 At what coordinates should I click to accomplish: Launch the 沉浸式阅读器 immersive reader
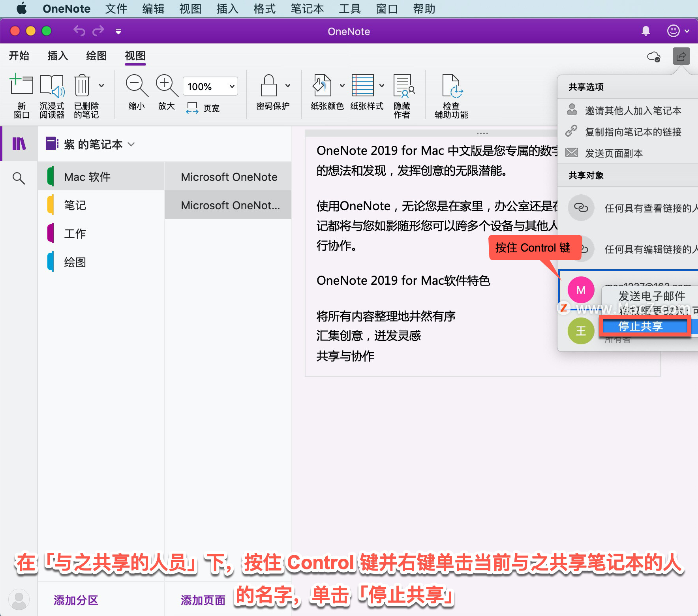coord(52,96)
